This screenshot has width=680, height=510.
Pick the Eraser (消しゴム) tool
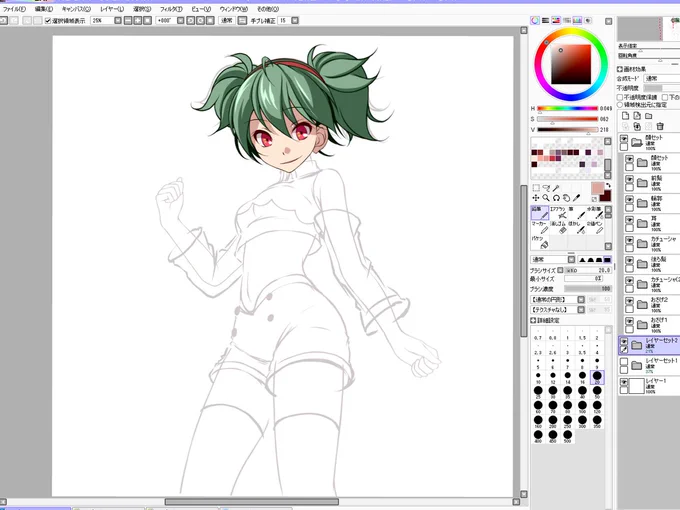[x=559, y=227]
